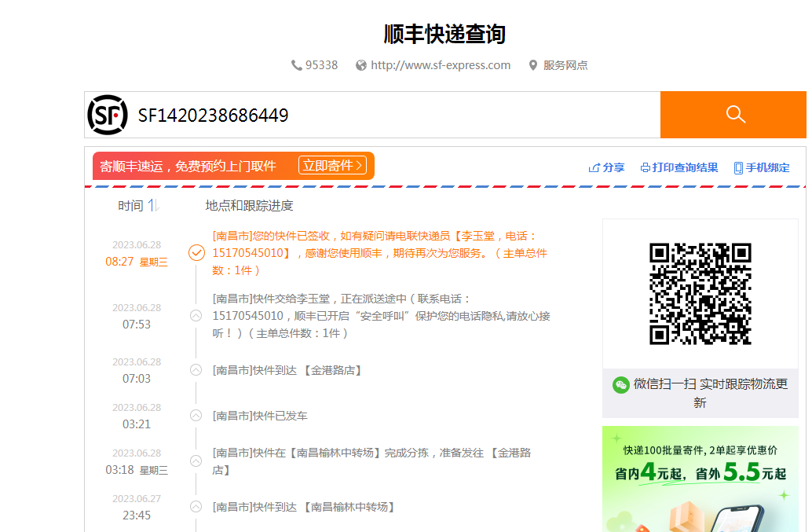Screen dimensions: 812x532
Task: Click the timeline marker at 07:53
Action: click(196, 315)
